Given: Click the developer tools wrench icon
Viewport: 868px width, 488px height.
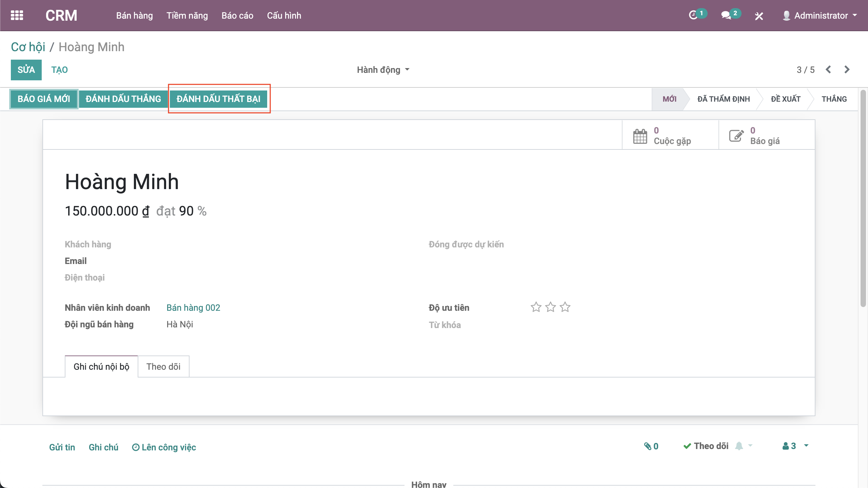Looking at the screenshot, I should point(759,16).
